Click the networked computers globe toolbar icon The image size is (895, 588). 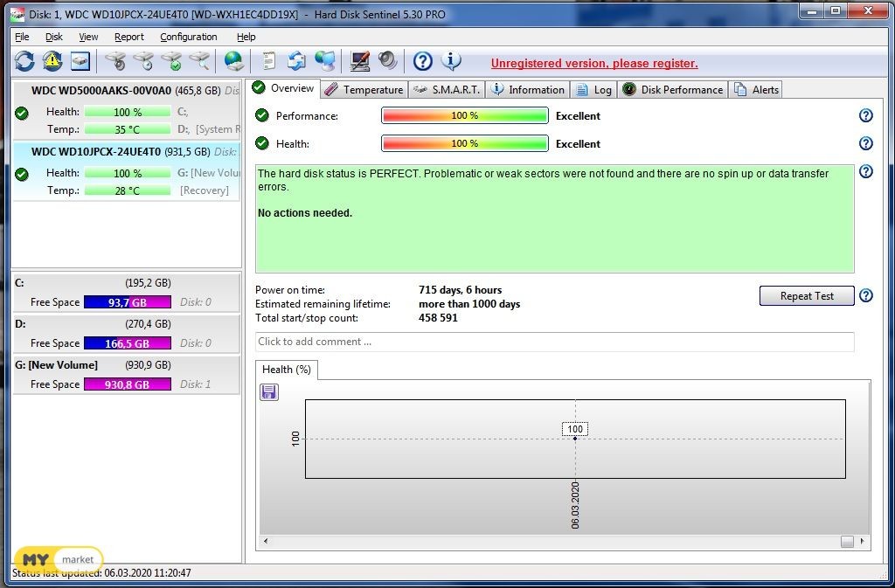[325, 60]
